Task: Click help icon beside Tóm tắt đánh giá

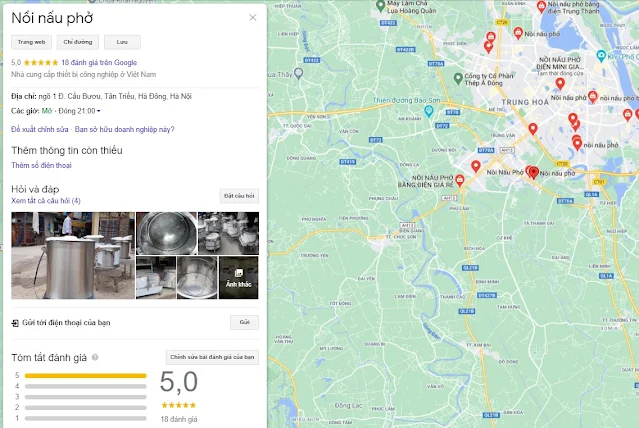Action: (95, 357)
